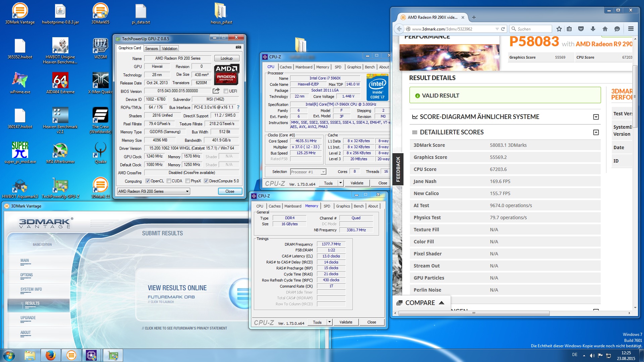Screen dimensions: 644x362
Task: Open the Processor #1 selection dropdown in CPU-Z
Action: click(308, 172)
